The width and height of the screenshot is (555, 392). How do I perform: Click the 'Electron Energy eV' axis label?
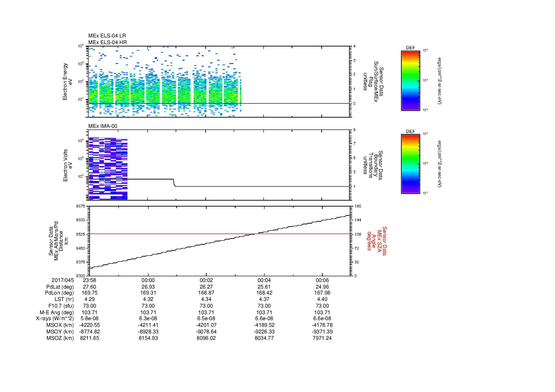(x=67, y=82)
